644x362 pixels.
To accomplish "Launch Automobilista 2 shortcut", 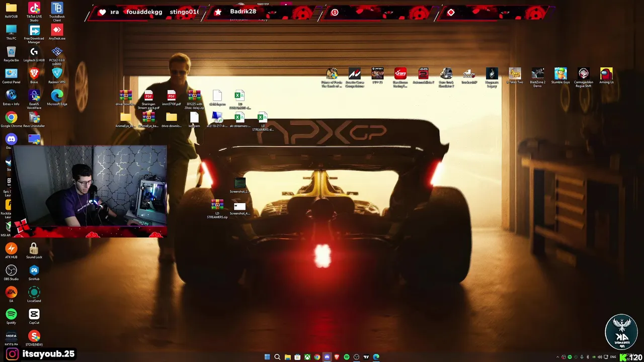I will [x=423, y=76].
